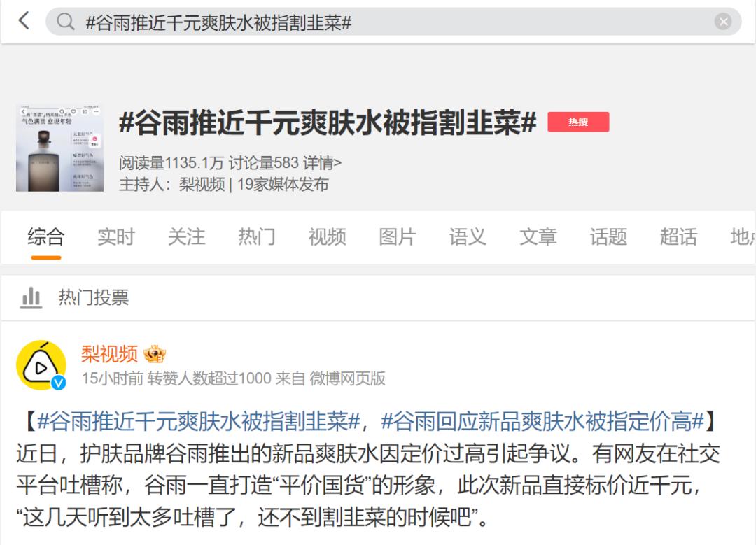This screenshot has width=756, height=545.
Task: Open the topic cover thumbnail image
Action: [x=59, y=148]
